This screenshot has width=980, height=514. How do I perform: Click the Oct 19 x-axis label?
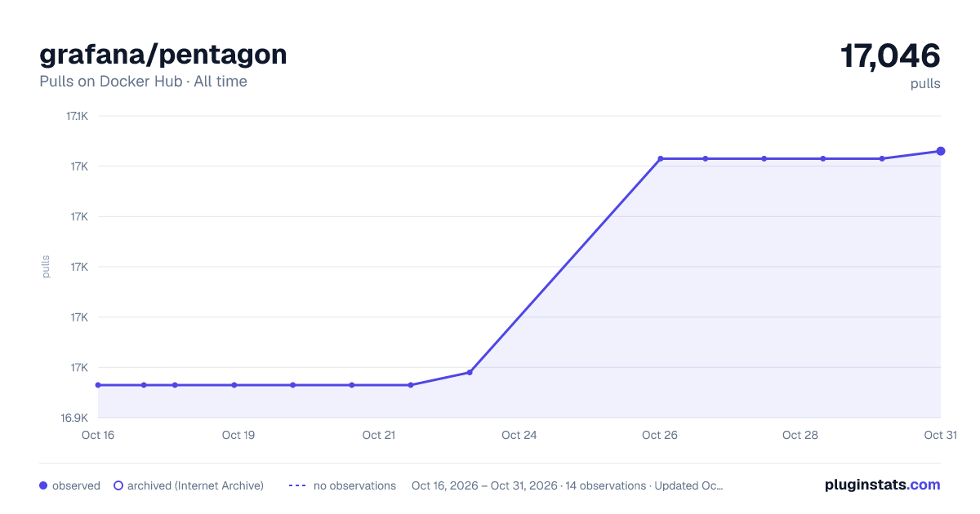coord(238,435)
